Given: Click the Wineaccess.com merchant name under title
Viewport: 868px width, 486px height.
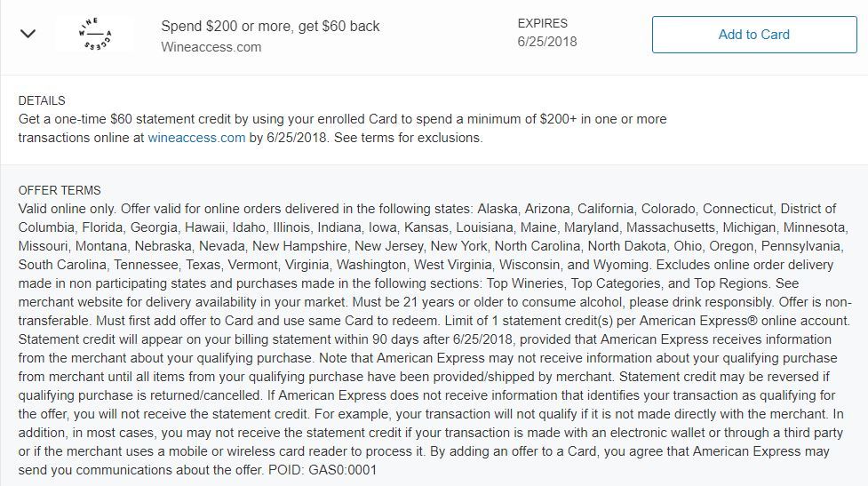Looking at the screenshot, I should [211, 47].
